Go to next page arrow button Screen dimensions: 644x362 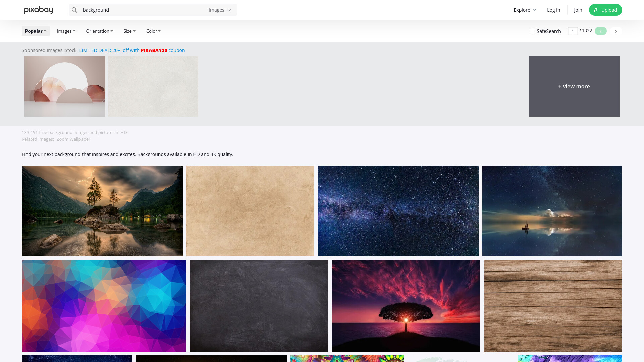616,31
